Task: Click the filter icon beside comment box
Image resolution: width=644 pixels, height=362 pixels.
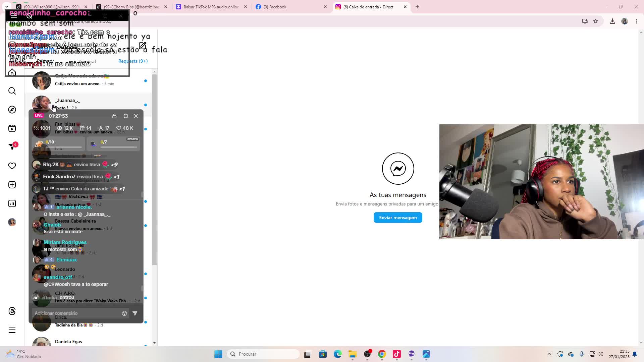Action: click(x=135, y=313)
